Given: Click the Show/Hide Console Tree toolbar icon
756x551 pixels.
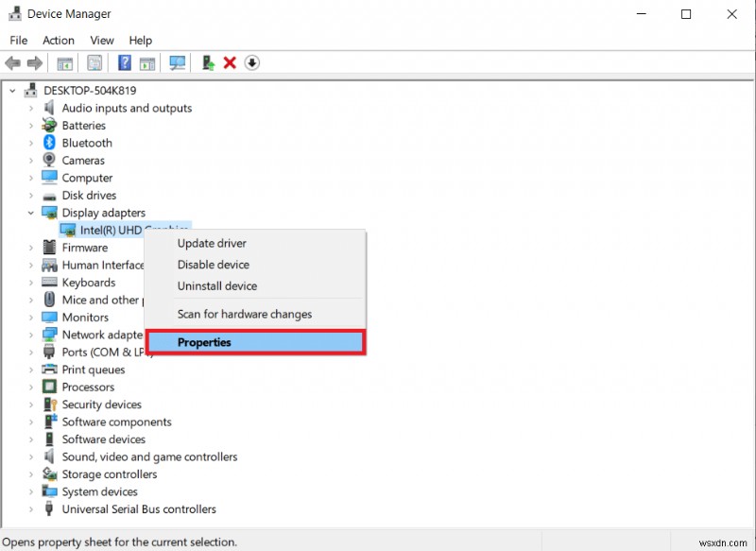Looking at the screenshot, I should click(64, 62).
